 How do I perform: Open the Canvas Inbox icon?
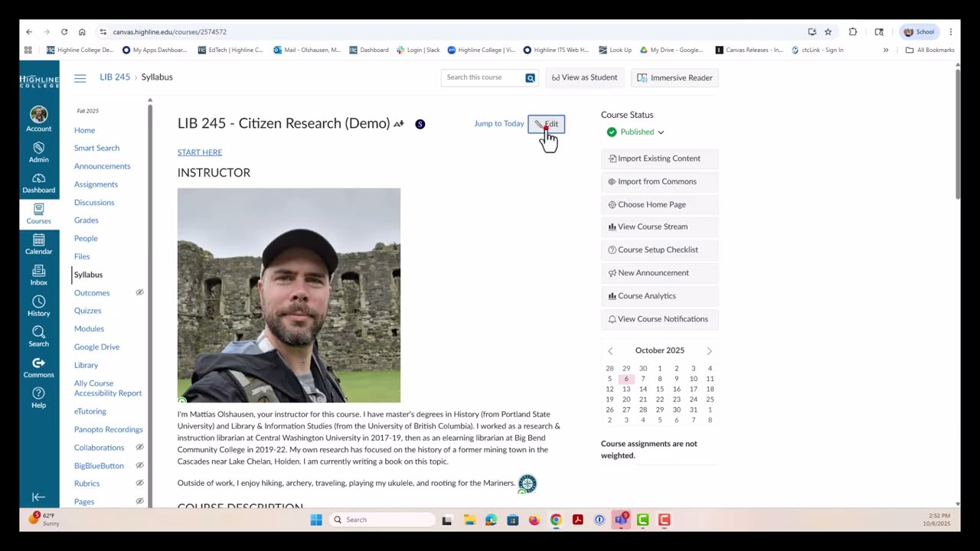point(39,275)
